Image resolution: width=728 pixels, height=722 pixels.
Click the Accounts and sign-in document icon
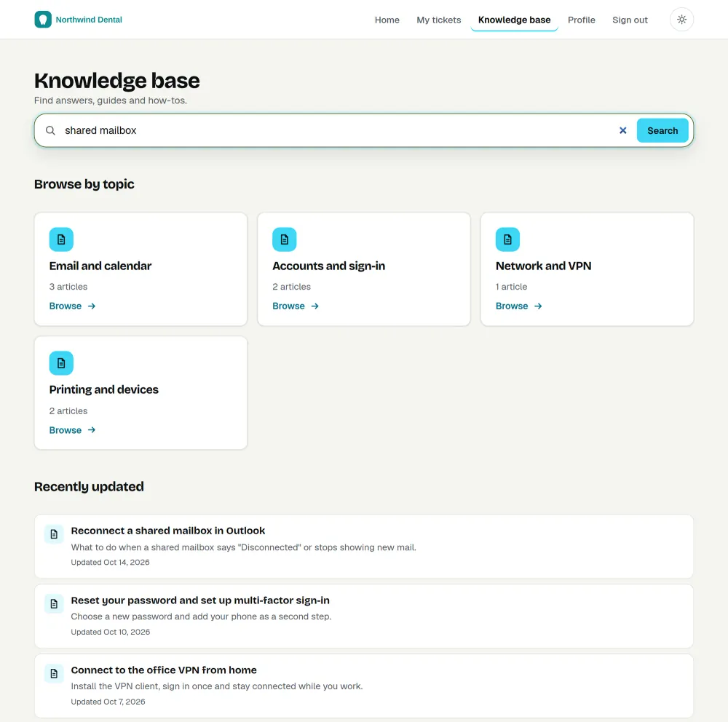tap(284, 239)
